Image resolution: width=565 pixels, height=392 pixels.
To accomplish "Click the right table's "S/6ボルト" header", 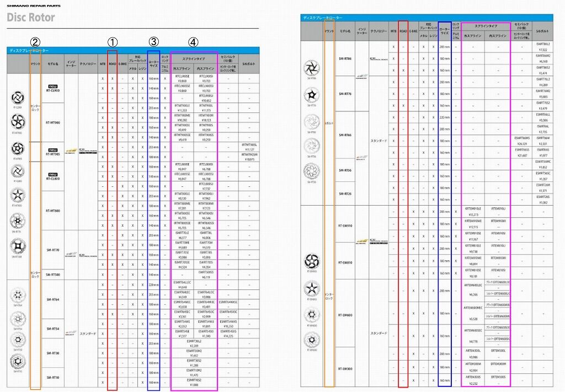I will coord(543,31).
